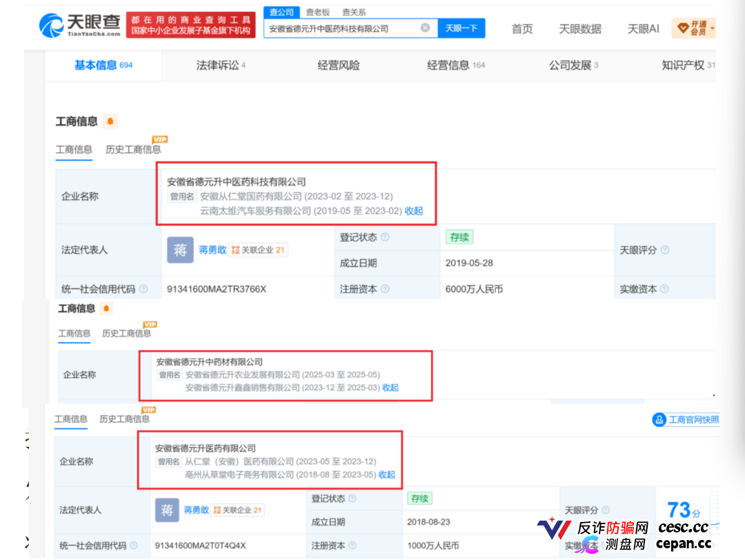Select the 知识产权 tab

coord(688,65)
